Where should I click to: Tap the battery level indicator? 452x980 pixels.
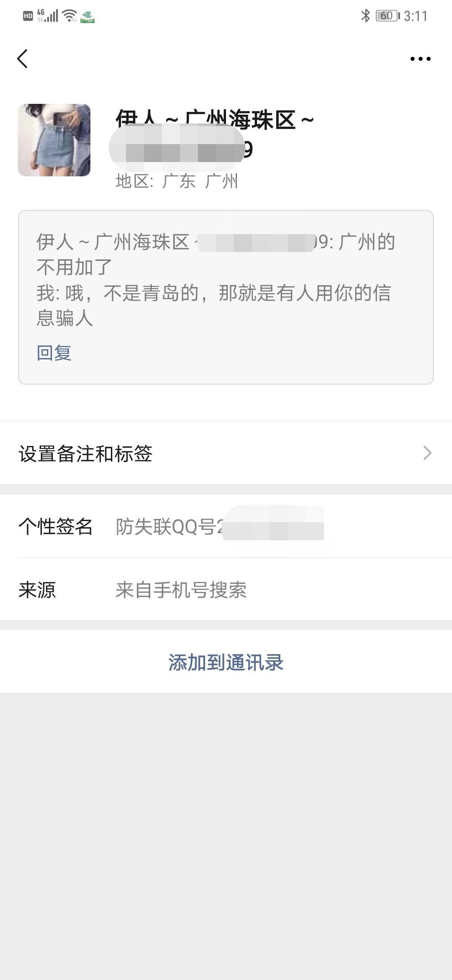[x=388, y=16]
